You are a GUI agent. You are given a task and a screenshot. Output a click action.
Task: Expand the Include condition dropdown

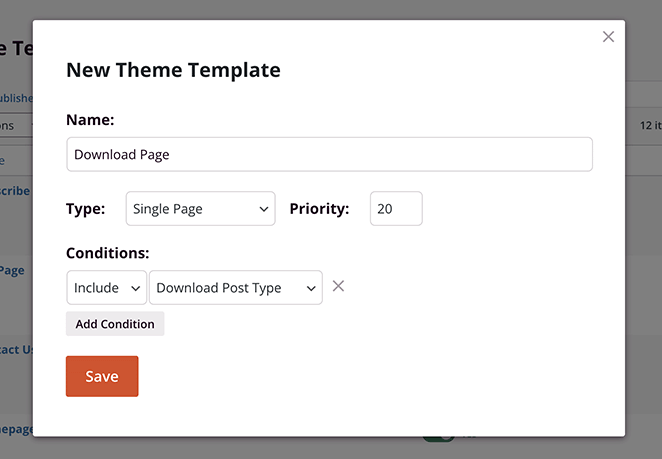point(107,288)
